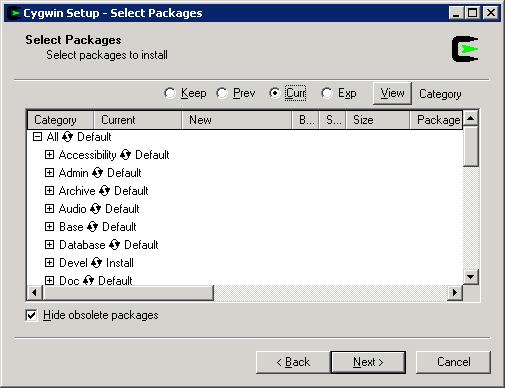This screenshot has height=388, width=505.
Task: Click the vertical scrollbar up arrow
Action: point(471,118)
